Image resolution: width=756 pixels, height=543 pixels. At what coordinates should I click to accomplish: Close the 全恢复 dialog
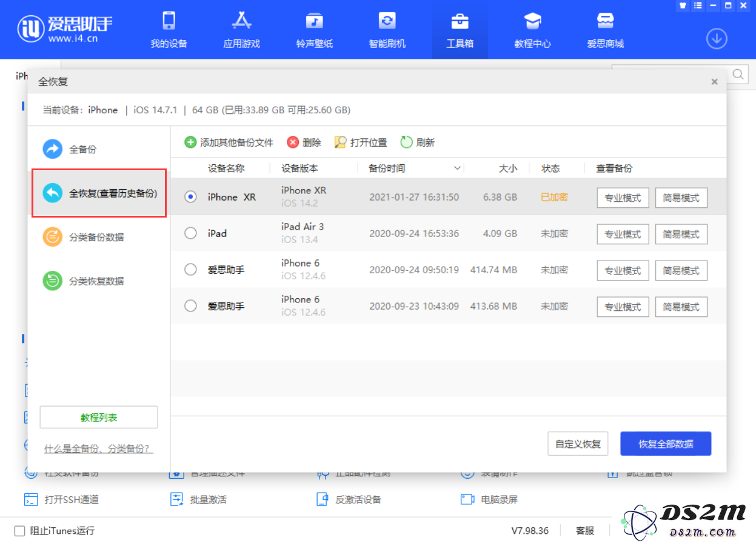click(715, 82)
